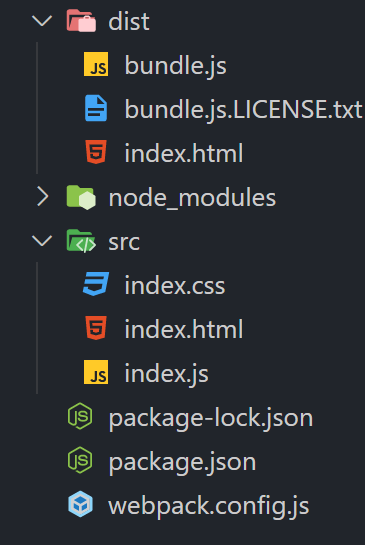Viewport: 365px width, 545px height.
Task: Collapse the src folder chevron
Action: (42, 241)
